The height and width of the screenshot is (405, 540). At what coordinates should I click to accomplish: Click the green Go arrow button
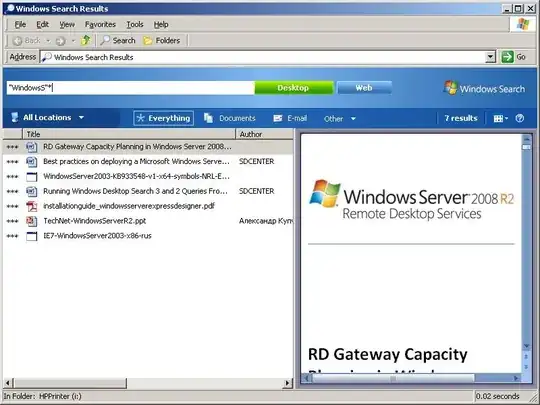pos(507,57)
